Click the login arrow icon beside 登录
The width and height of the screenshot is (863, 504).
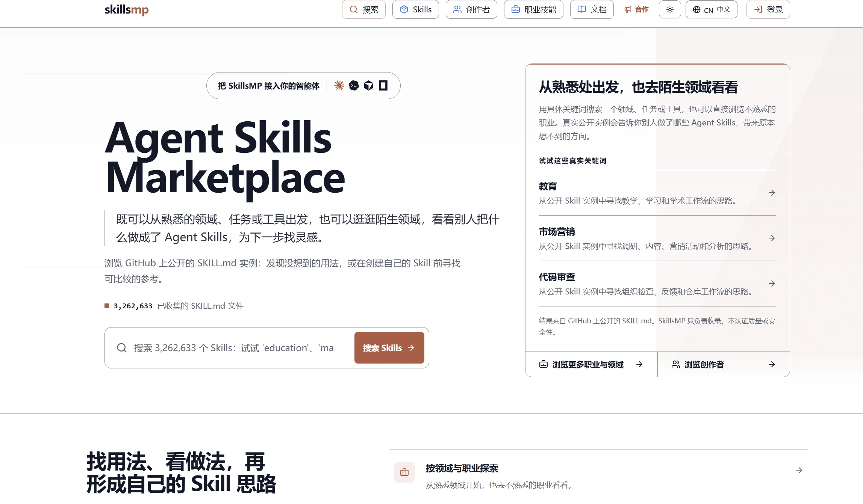[x=758, y=9]
